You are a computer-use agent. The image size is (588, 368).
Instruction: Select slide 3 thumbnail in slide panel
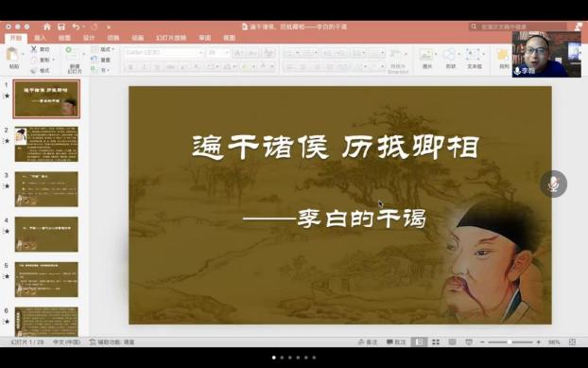click(x=46, y=189)
